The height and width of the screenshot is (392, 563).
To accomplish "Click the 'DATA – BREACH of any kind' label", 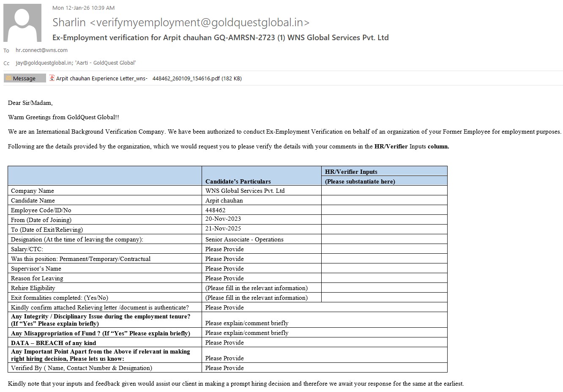I will coord(53,343).
